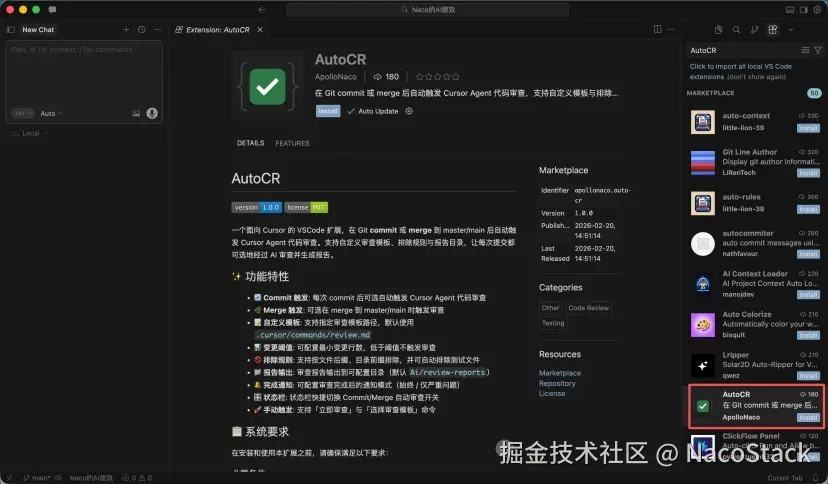Install the AutoCR extension from the details page
This screenshot has height=484, width=828.
tap(328, 111)
